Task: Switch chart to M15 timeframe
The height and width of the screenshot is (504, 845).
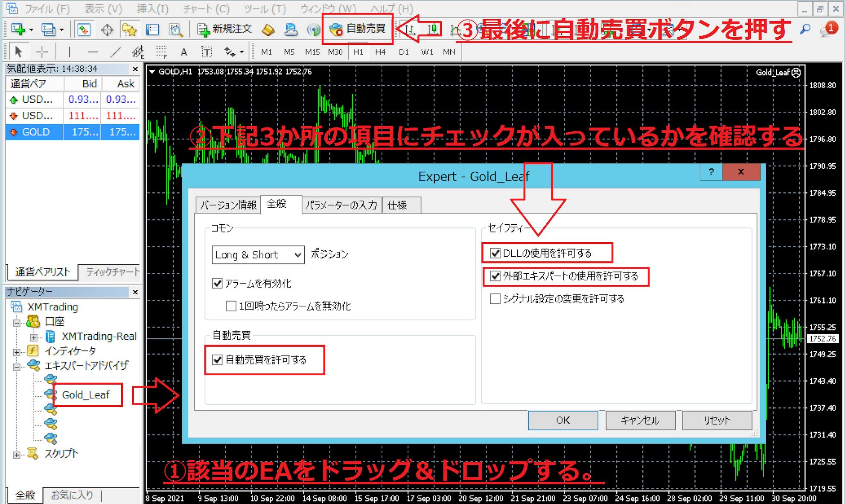Action: click(312, 52)
